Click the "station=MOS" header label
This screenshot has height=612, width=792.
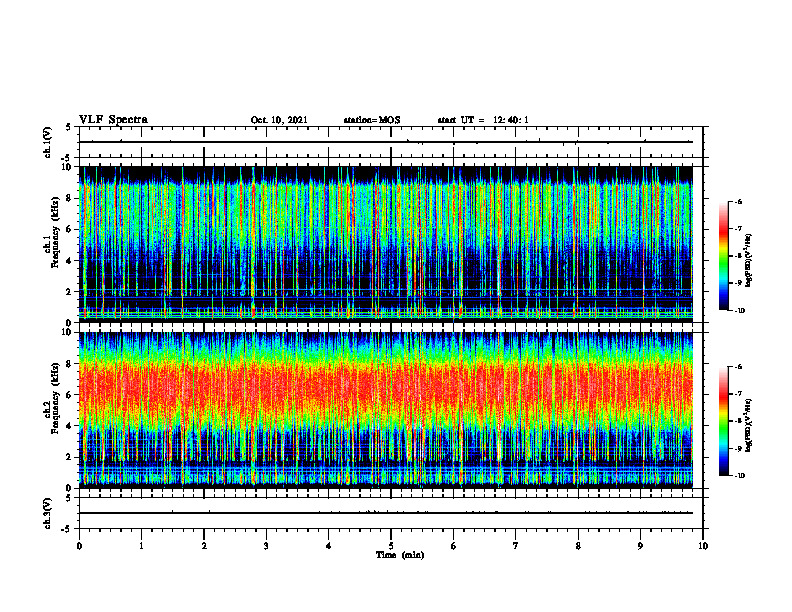(372, 120)
